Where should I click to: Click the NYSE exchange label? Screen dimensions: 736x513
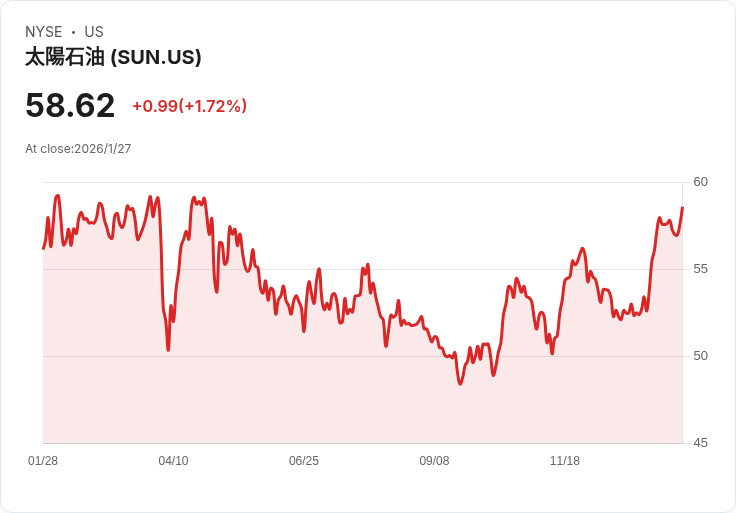click(43, 32)
